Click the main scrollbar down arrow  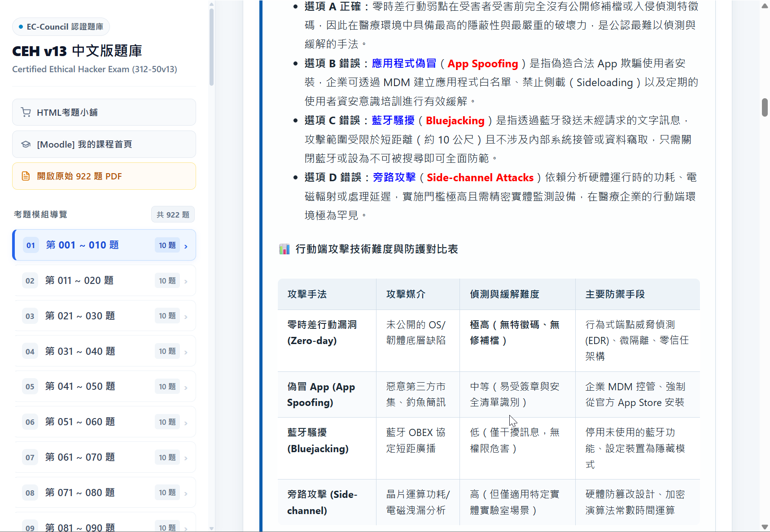tap(765, 527)
